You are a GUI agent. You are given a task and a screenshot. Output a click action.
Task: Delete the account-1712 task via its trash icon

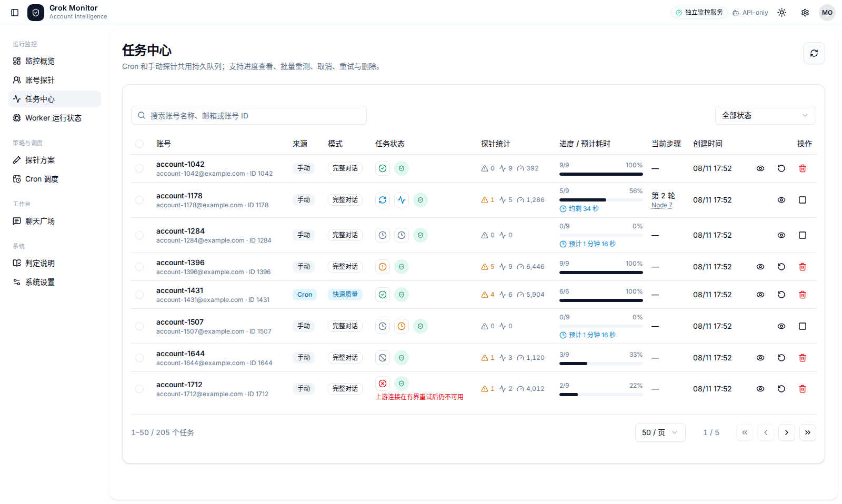[x=803, y=389]
